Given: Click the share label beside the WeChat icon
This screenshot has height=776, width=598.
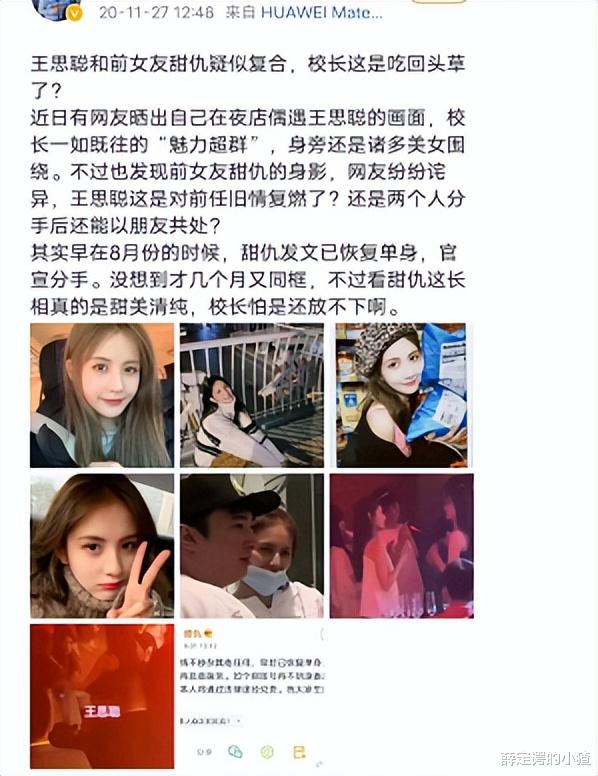Looking at the screenshot, I should click(x=203, y=752).
